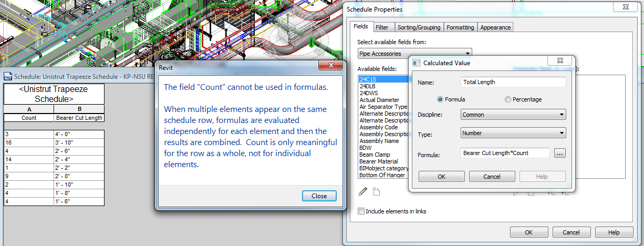Click Cancel in Calculated Value dialog
The image size is (644, 246).
point(492,177)
